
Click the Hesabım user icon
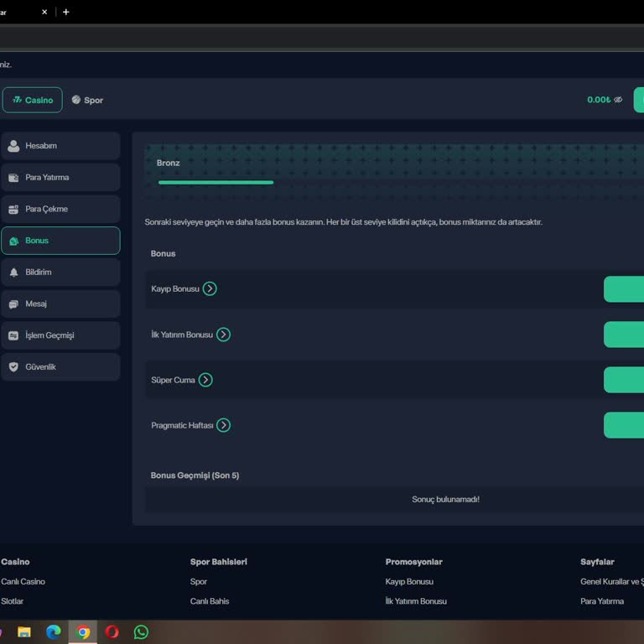click(x=13, y=146)
